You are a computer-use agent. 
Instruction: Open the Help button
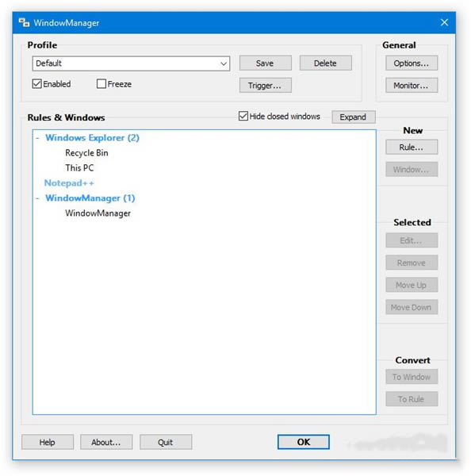[48, 443]
